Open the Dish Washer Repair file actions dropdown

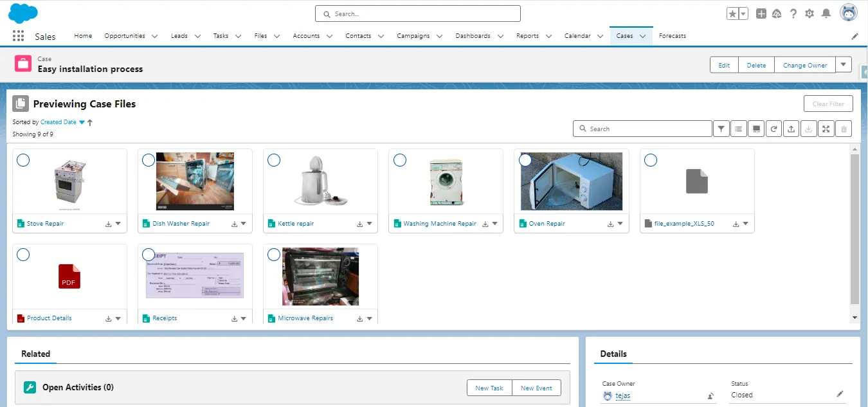point(242,223)
